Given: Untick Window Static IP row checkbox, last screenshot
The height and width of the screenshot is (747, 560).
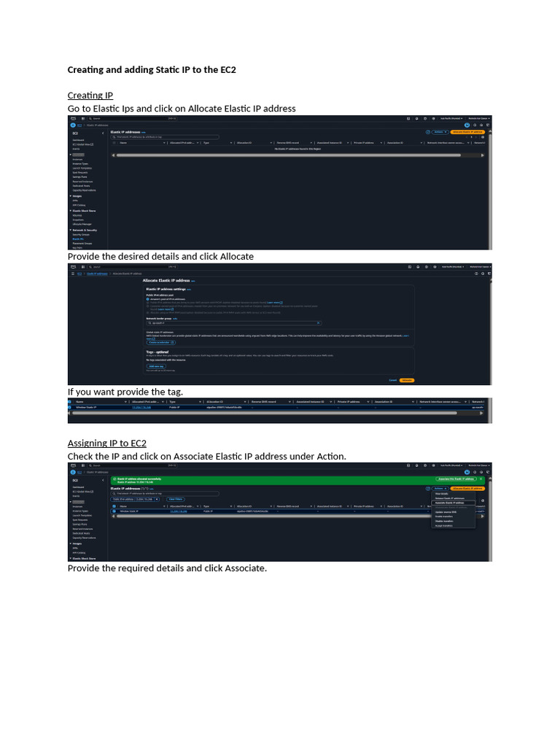Looking at the screenshot, I should [x=114, y=511].
